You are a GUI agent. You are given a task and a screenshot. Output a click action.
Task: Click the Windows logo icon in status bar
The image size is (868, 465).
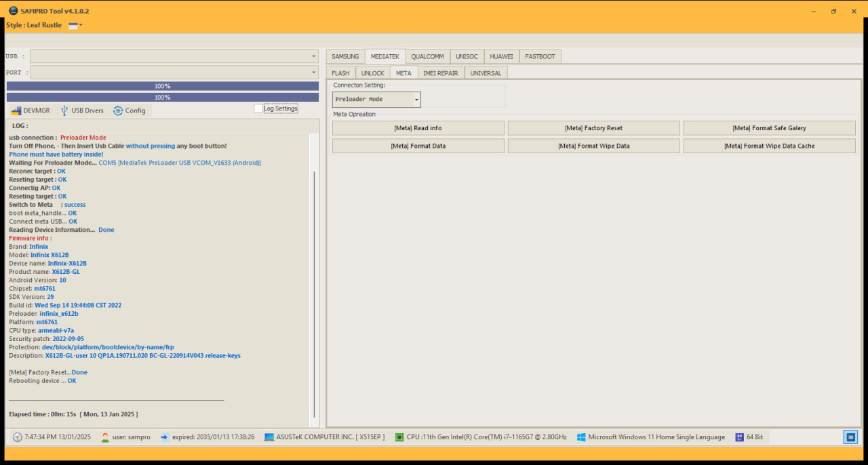pos(581,437)
